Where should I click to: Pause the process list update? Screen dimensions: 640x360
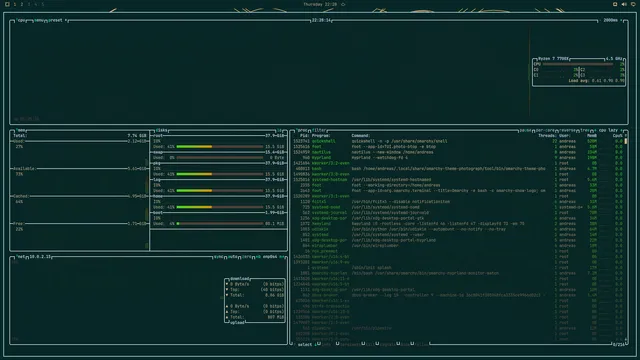click(525, 130)
